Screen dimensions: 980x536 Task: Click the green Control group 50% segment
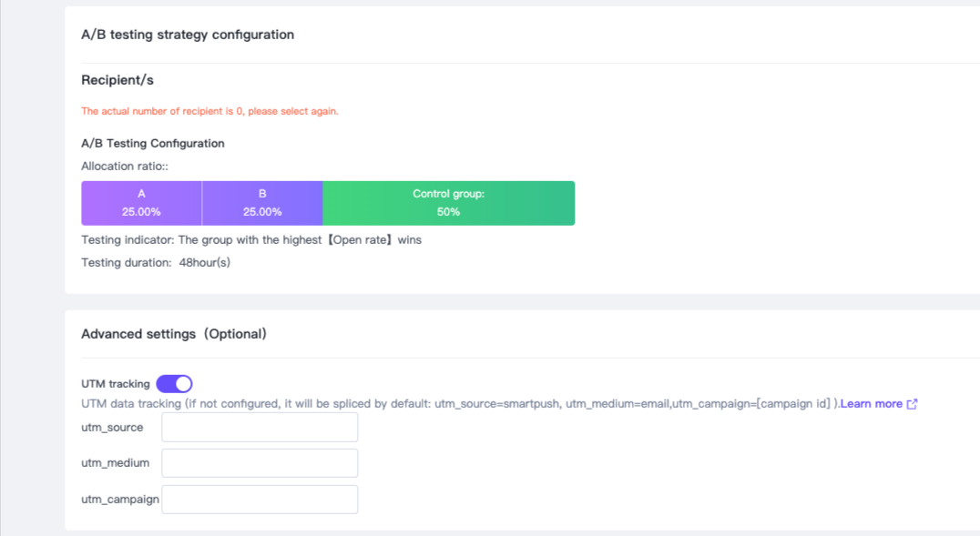click(x=448, y=203)
